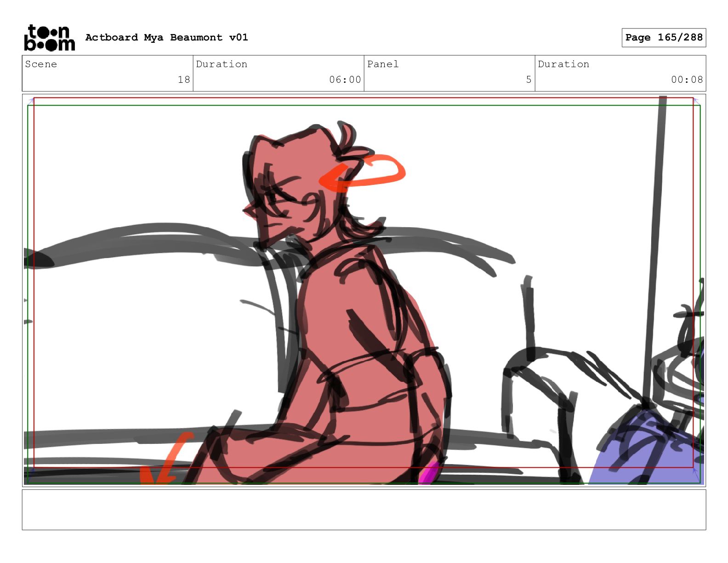Click the storyboard panel drawing of the seated character
The image size is (728, 563).
364,290
